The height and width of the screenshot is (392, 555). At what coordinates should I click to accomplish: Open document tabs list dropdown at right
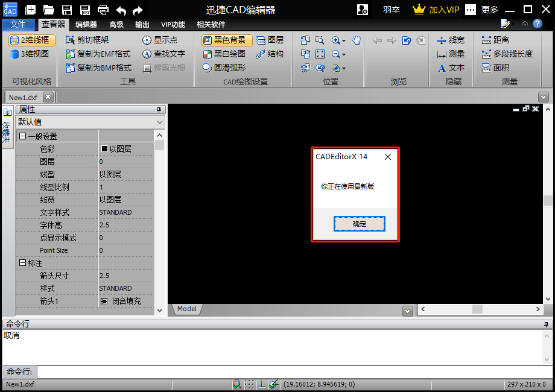click(544, 96)
